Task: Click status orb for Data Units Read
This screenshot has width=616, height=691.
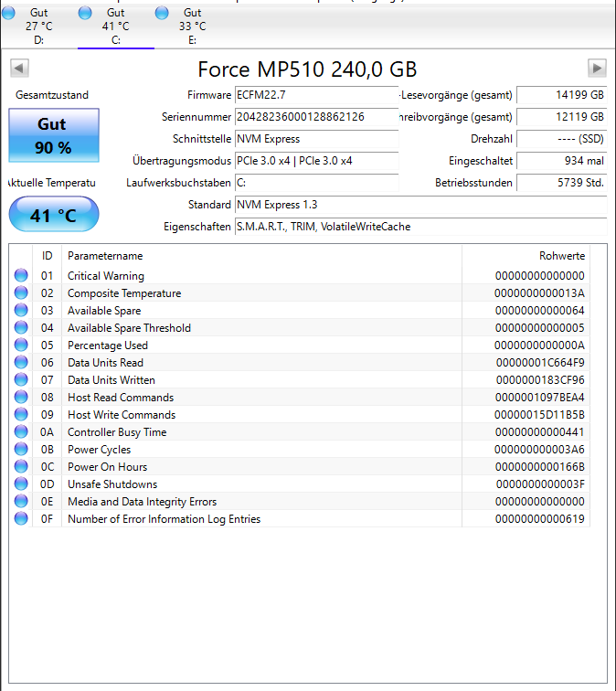Action: (x=21, y=362)
